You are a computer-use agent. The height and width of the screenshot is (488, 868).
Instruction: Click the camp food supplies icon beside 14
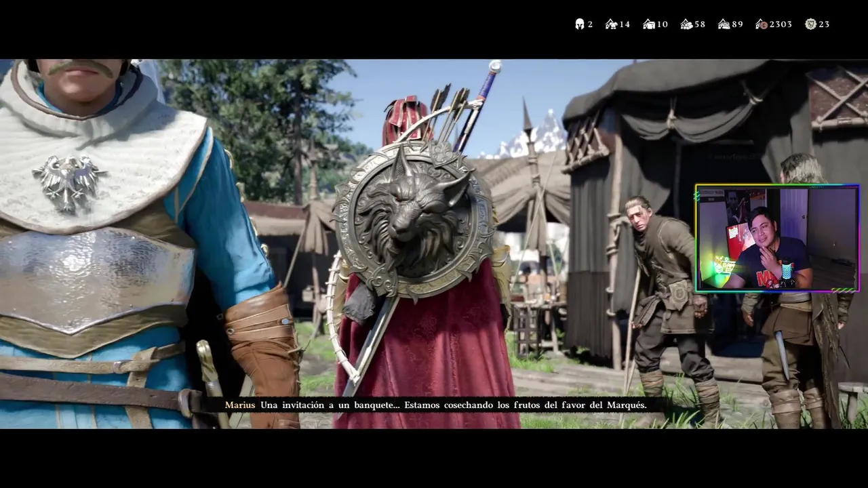(611, 24)
